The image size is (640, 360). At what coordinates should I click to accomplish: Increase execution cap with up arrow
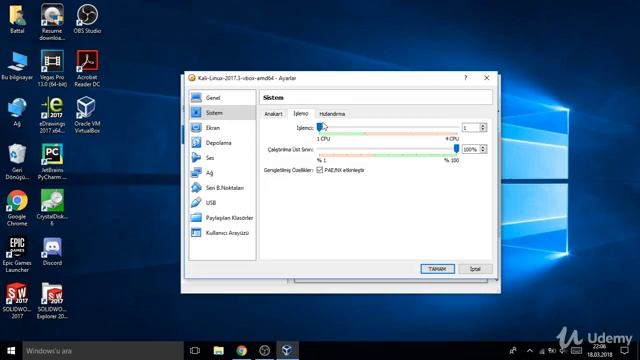483,147
